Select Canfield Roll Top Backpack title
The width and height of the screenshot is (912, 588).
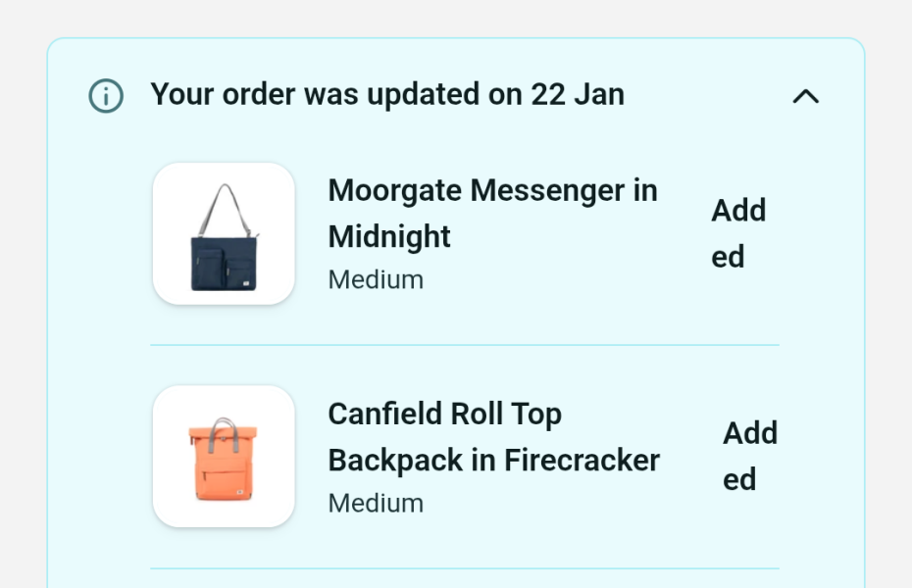(x=493, y=436)
